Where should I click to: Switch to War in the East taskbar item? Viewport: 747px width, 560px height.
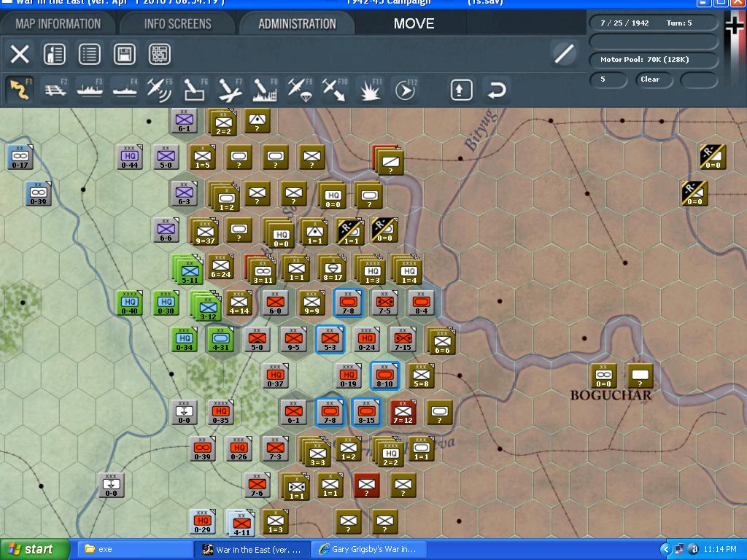pos(252,549)
